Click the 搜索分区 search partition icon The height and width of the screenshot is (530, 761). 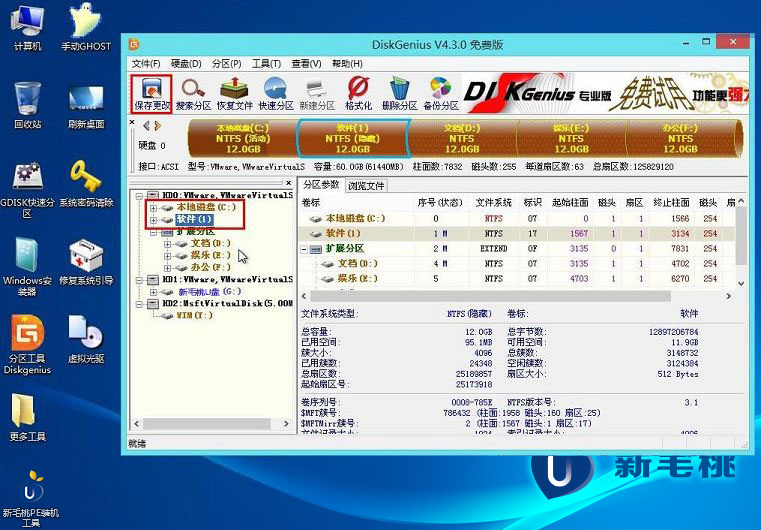(193, 94)
